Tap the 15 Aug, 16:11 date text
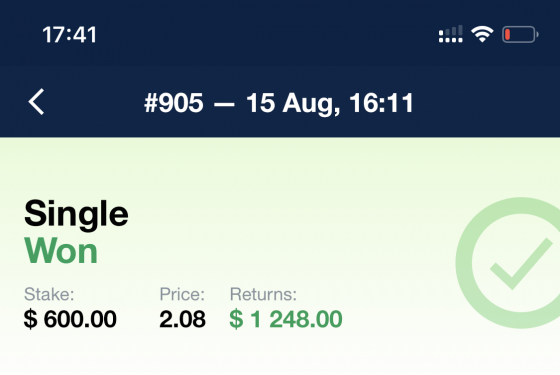Viewport: 560px width, 375px height. (x=330, y=104)
